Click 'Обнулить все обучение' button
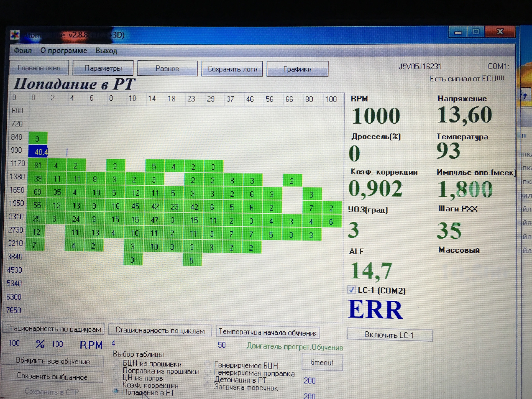 coord(53,361)
